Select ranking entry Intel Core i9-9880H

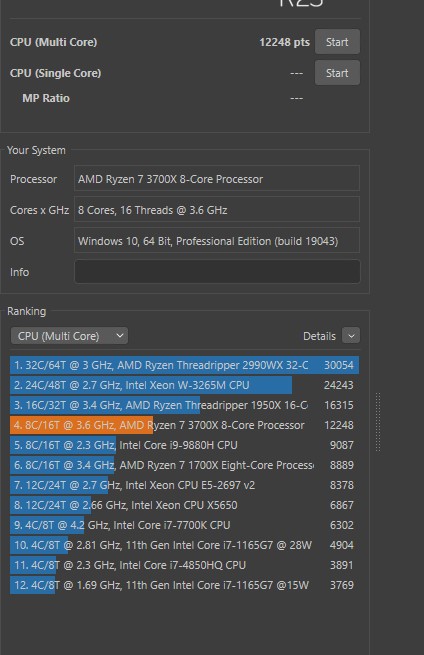pyautogui.click(x=184, y=445)
